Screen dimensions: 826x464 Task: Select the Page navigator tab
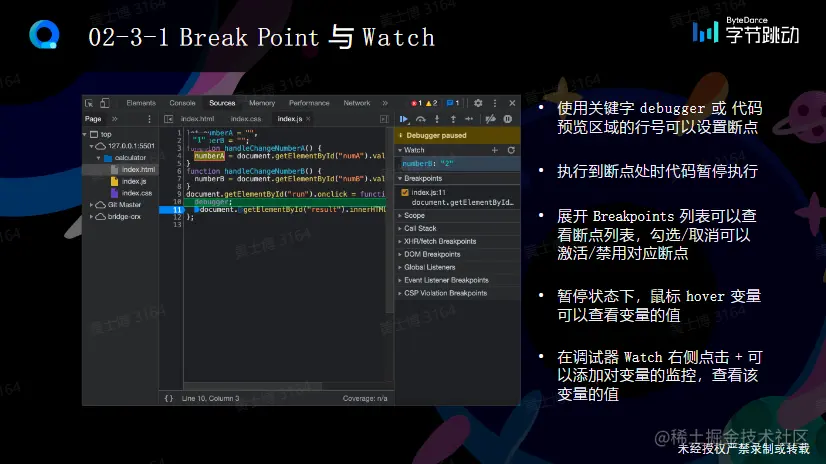click(93, 119)
